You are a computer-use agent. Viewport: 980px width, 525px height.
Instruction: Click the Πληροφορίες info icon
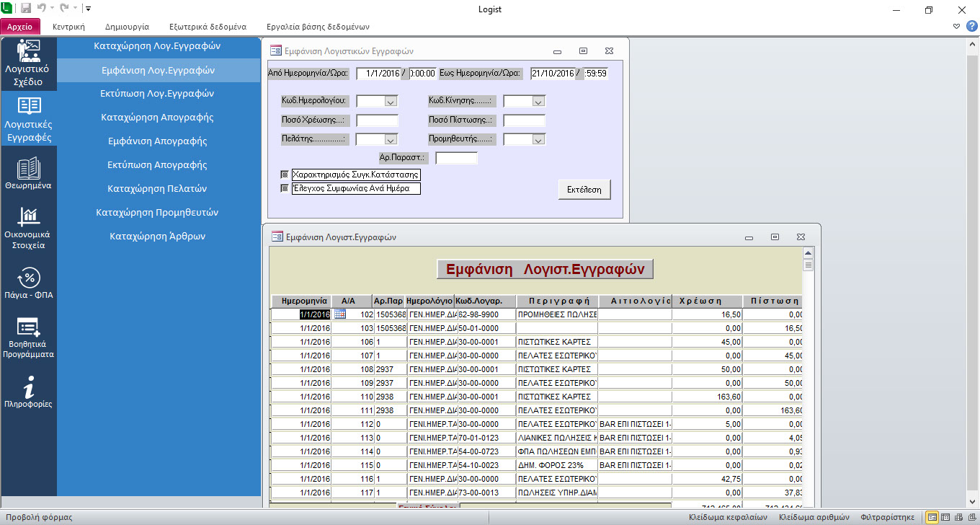pyautogui.click(x=29, y=387)
